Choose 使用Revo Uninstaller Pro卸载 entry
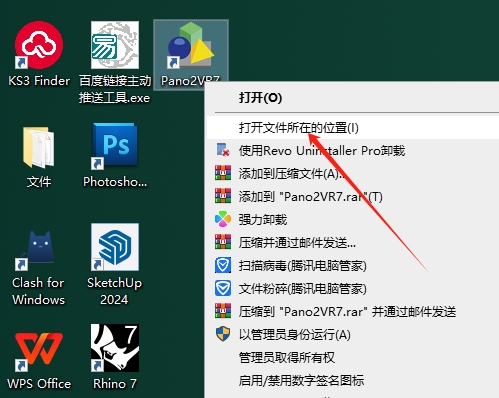Viewport: 499px width, 398px height. tap(353, 151)
